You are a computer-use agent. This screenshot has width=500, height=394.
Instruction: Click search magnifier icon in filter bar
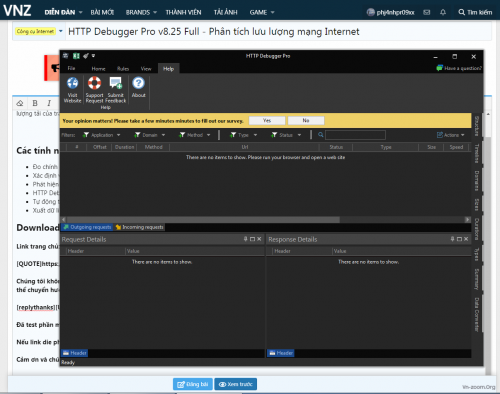[x=321, y=135]
